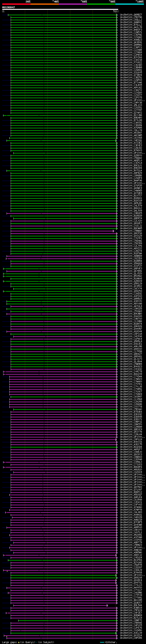Select hit label UniRef100_A5Z991
Image resolution: width=146 pixels, height=644 pixels.
(x=131, y=535)
